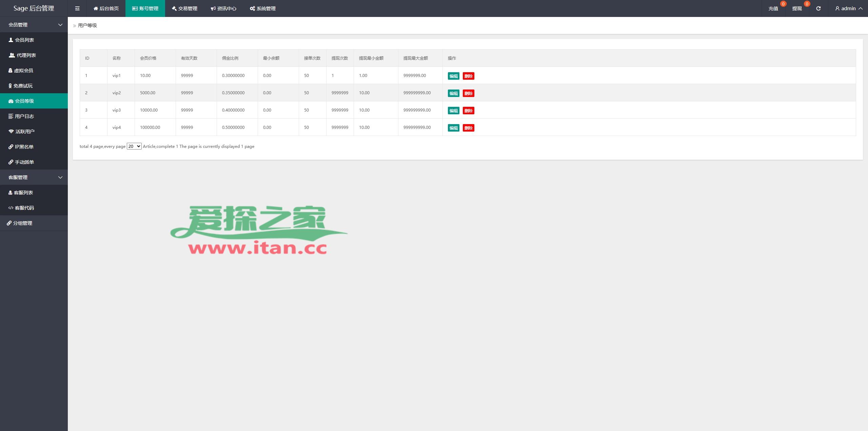The height and width of the screenshot is (431, 868).
Task: Click the sidebar collapse hamburger icon
Action: click(77, 8)
